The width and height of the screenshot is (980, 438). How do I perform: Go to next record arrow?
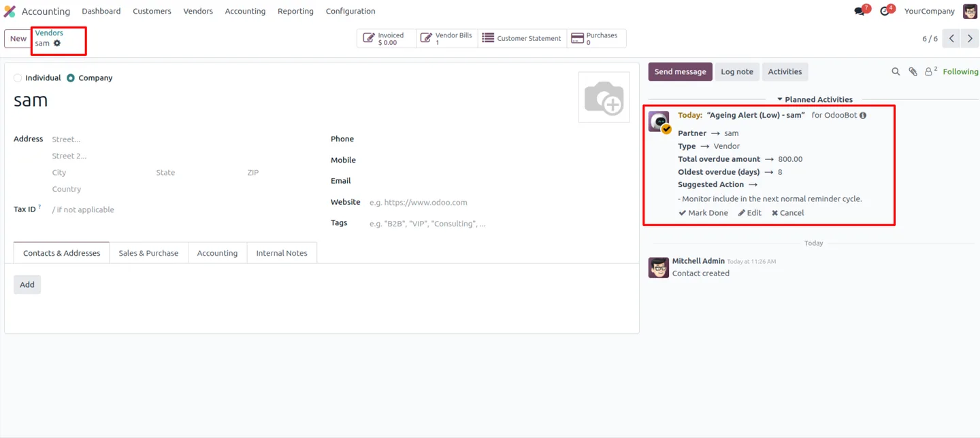pos(970,39)
